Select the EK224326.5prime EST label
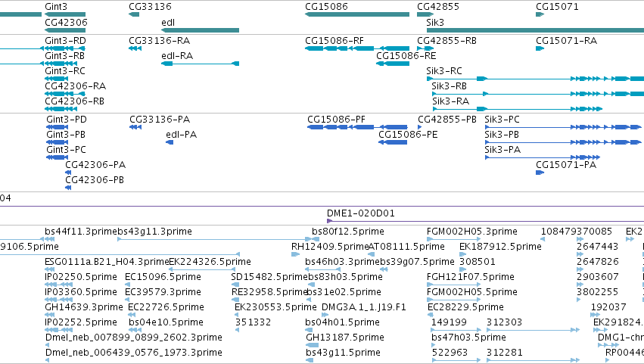The image size is (644, 364). [210, 262]
